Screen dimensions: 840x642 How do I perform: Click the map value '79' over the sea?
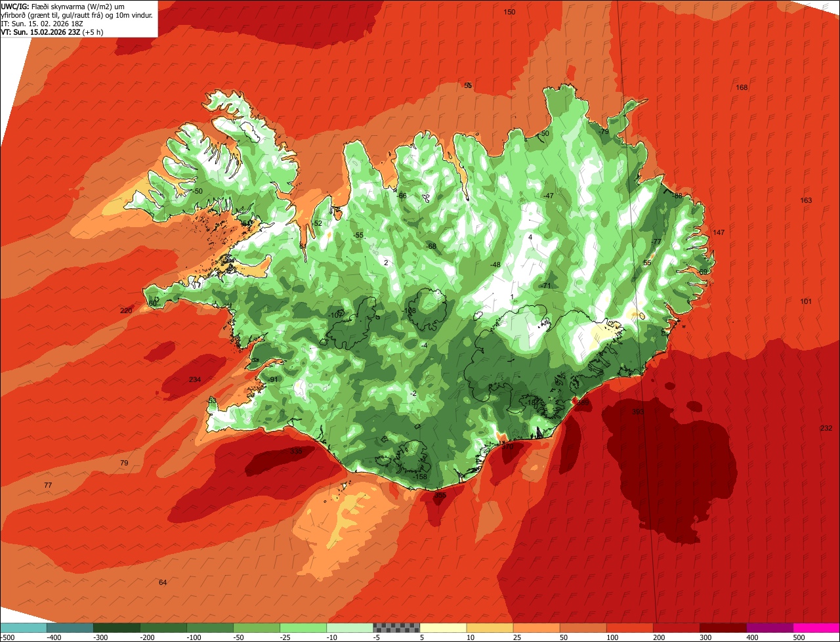click(x=124, y=463)
